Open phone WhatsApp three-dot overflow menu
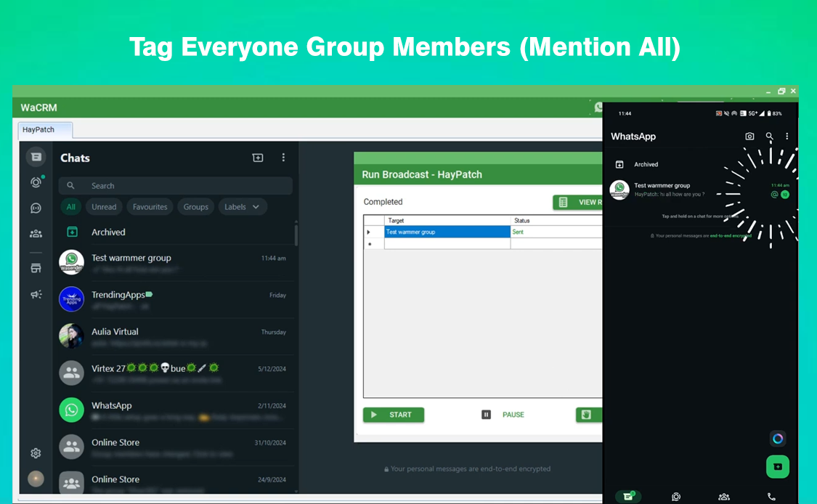Image resolution: width=817 pixels, height=504 pixels. [x=786, y=137]
